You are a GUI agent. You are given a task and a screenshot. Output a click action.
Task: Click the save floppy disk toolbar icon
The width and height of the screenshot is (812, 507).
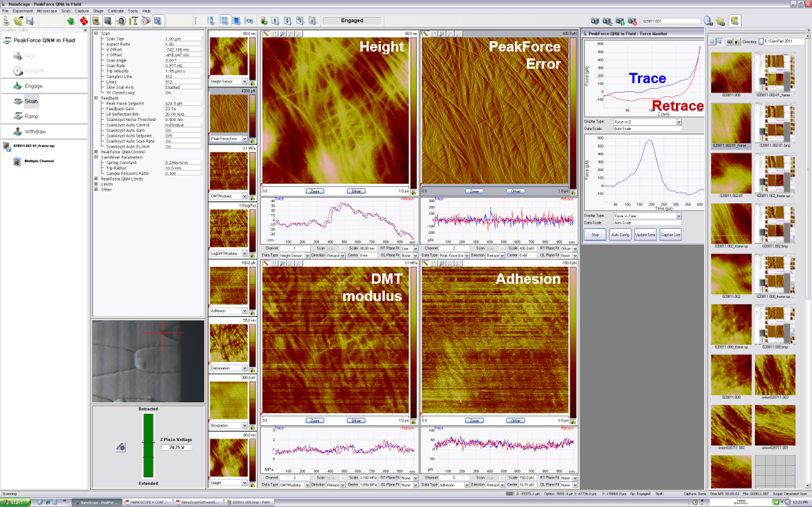coord(30,21)
